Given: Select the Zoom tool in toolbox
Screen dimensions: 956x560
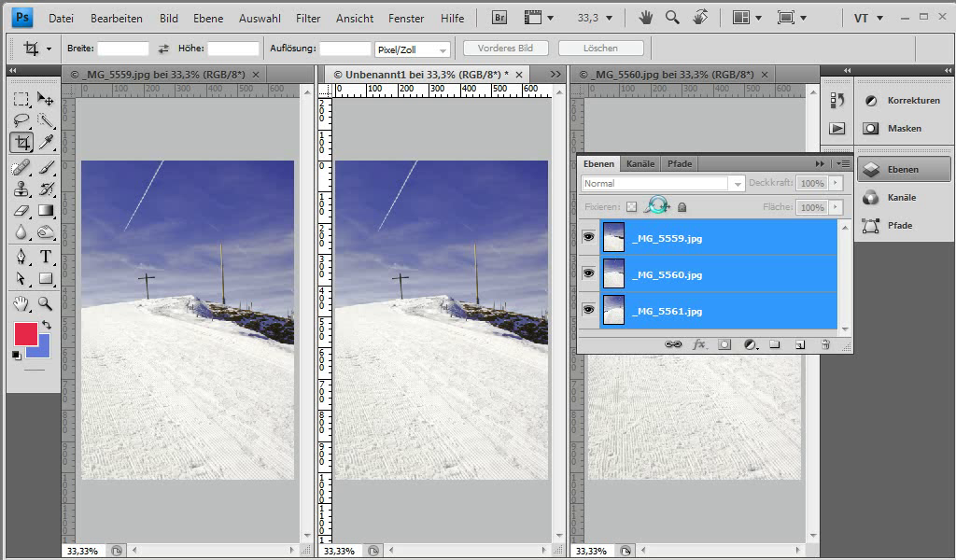Looking at the screenshot, I should tap(45, 302).
